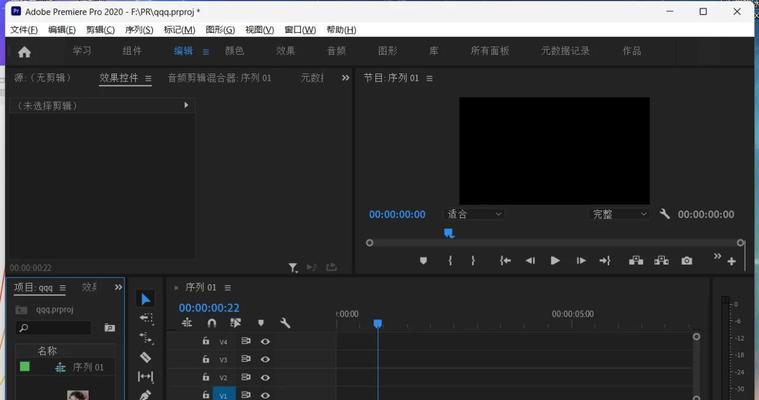Click the blue timeline playhead
Screen dimensions: 759x400
click(378, 323)
